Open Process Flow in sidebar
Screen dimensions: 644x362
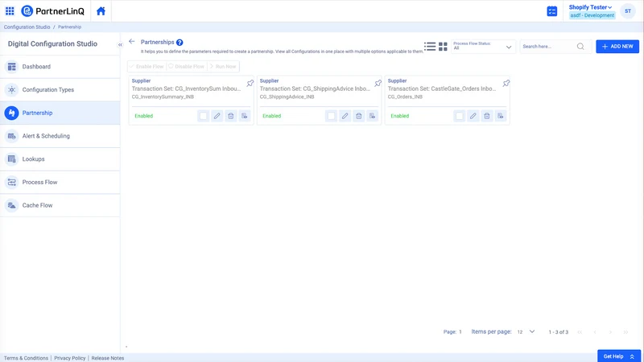60,183
